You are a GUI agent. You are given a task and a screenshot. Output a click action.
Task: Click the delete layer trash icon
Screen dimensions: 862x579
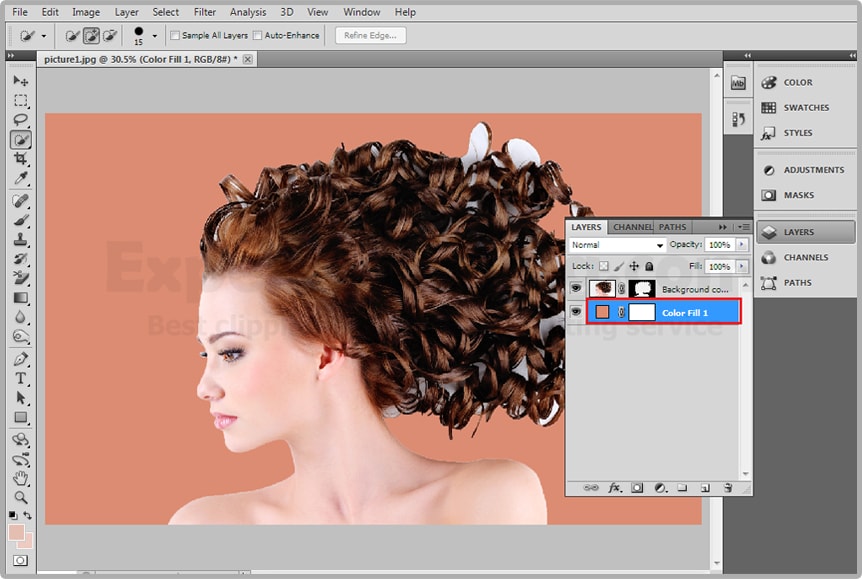tap(728, 488)
